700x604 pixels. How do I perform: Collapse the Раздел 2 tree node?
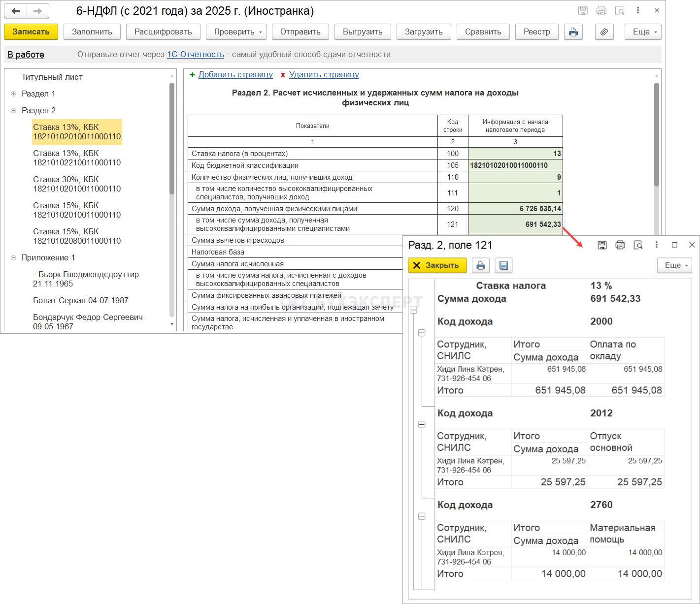(14, 111)
